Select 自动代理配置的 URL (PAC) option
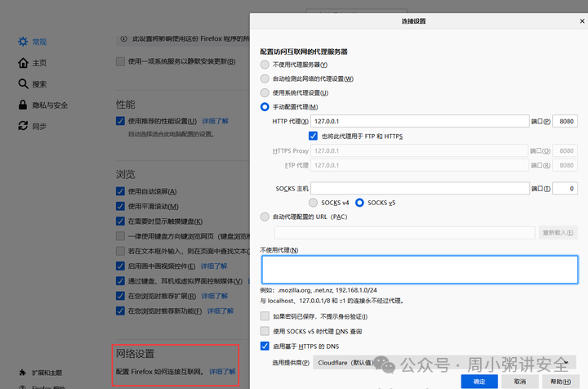588x389 pixels. [x=265, y=217]
